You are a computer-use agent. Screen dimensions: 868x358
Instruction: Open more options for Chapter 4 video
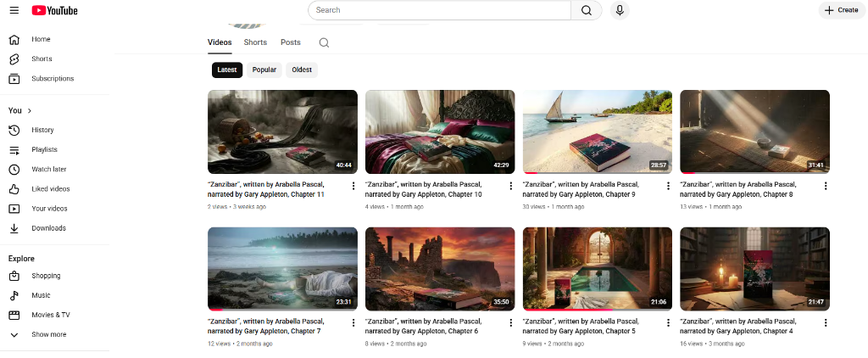coord(826,322)
